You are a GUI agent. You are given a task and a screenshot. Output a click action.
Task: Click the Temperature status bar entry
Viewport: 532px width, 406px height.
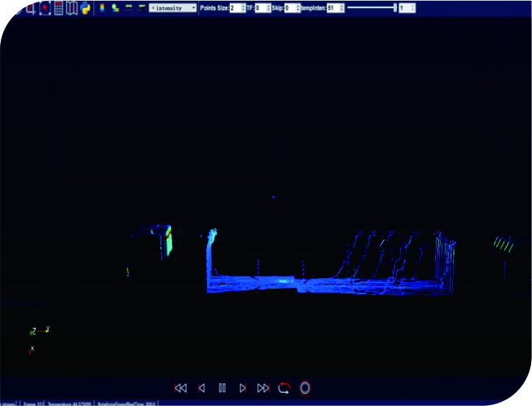click(69, 404)
